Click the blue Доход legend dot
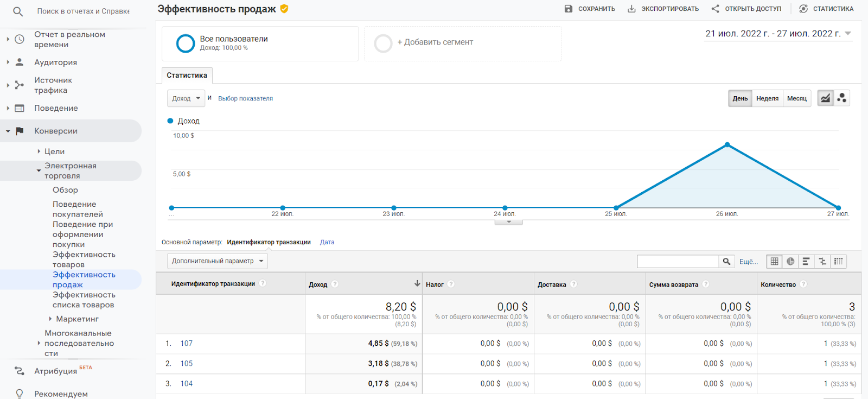This screenshot has width=868, height=399. (x=170, y=121)
